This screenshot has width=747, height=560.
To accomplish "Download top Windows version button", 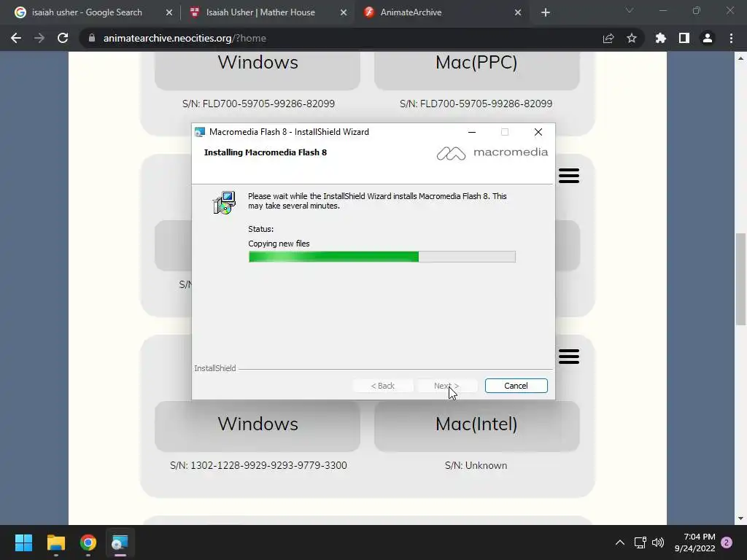I will [x=258, y=70].
